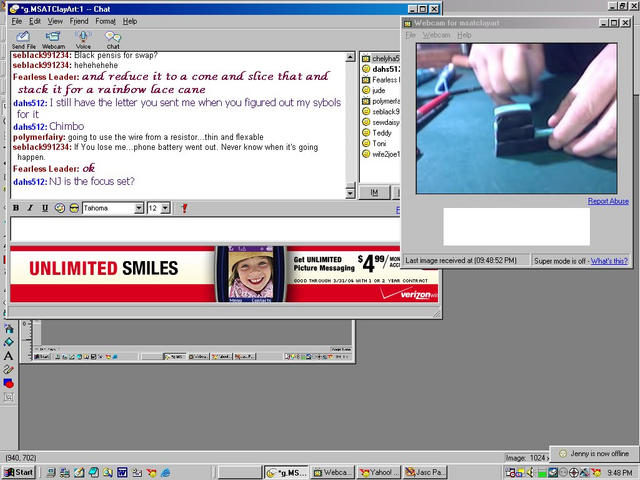Open Yahoo Messenger quick launch icon
Image resolution: width=640 pixels, height=480 pixels.
coord(151,473)
